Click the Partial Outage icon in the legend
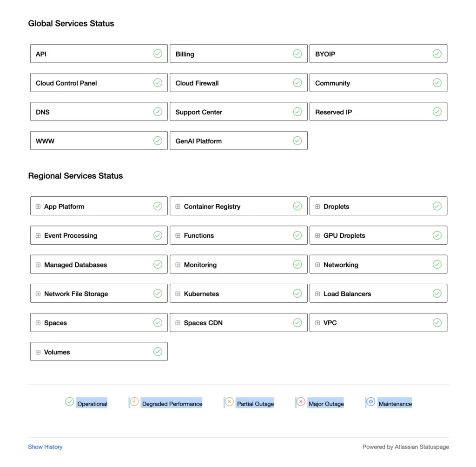This screenshot has height=467, width=476. click(229, 401)
